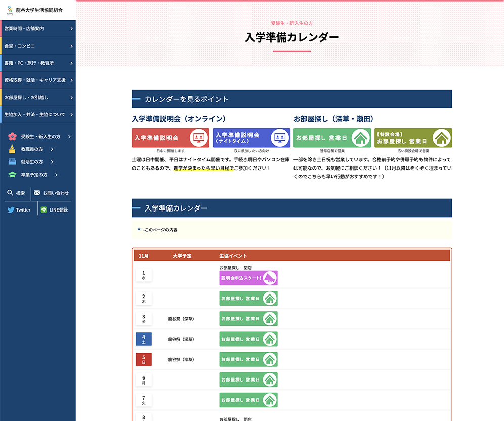The width and height of the screenshot is (504, 421).
Task: Click house icon in Nov 4 Saturday row
Action: tap(270, 339)
